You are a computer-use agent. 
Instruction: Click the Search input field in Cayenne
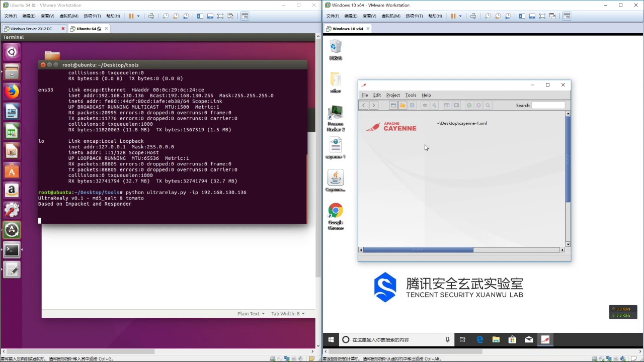[548, 105]
